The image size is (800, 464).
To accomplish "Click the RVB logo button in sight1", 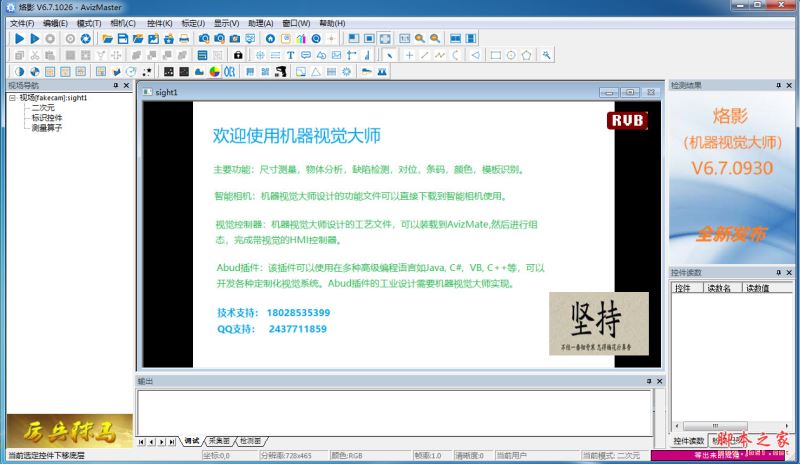I will tap(627, 120).
